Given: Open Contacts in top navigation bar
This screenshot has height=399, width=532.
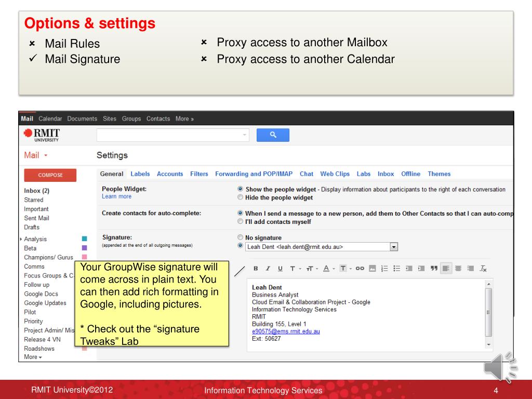Looking at the screenshot, I should (158, 119).
